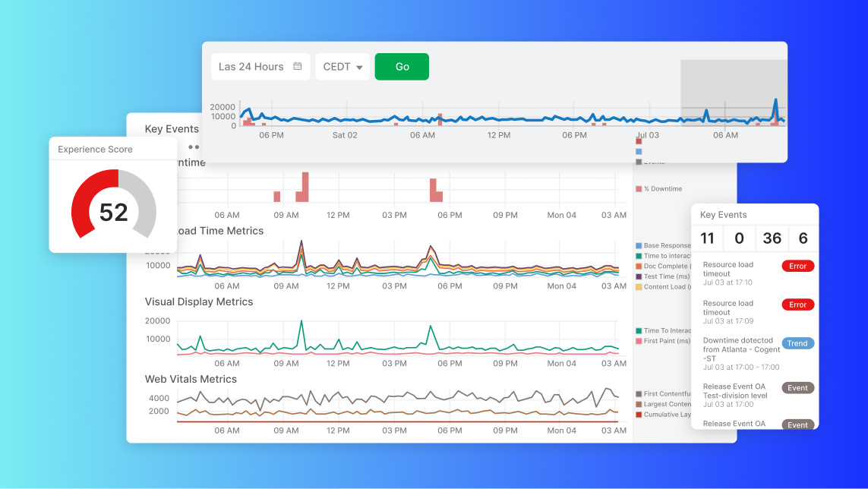
Task: Open Release Event OA Test-division level entry
Action: pyautogui.click(x=735, y=395)
